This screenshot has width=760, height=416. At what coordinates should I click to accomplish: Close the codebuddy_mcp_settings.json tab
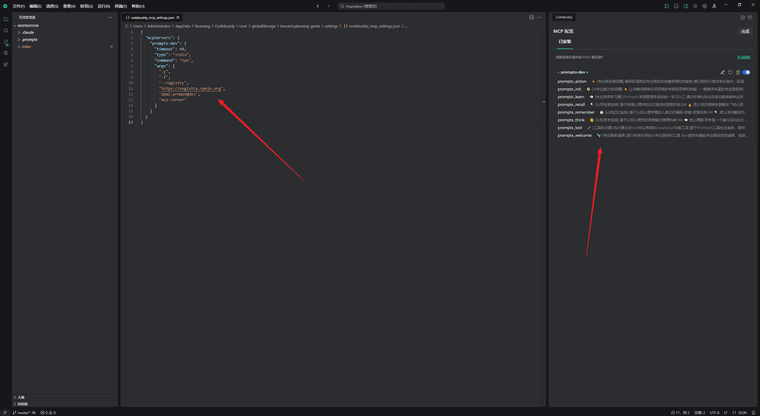pos(178,17)
